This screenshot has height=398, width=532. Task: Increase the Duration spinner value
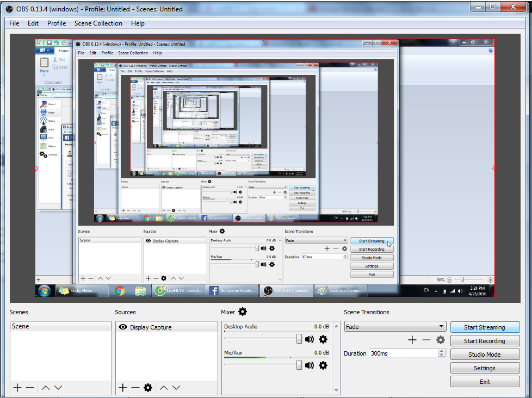coord(441,351)
